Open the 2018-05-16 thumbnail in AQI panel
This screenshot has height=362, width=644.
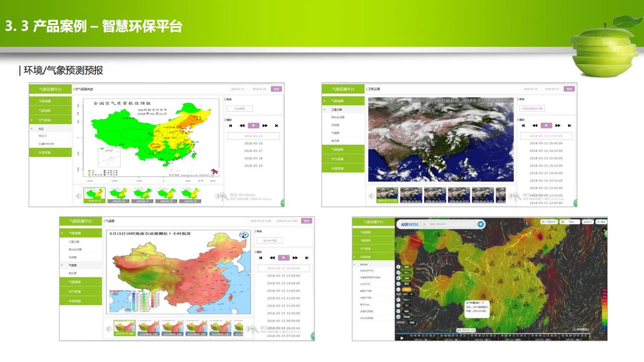[118, 196]
